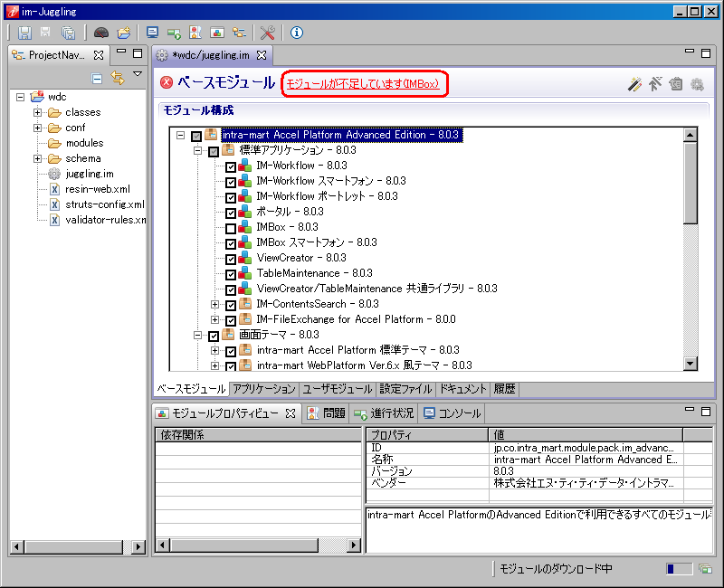Click the problems view toolbar icon
Viewport: 724px width, 588px height.
click(195, 33)
